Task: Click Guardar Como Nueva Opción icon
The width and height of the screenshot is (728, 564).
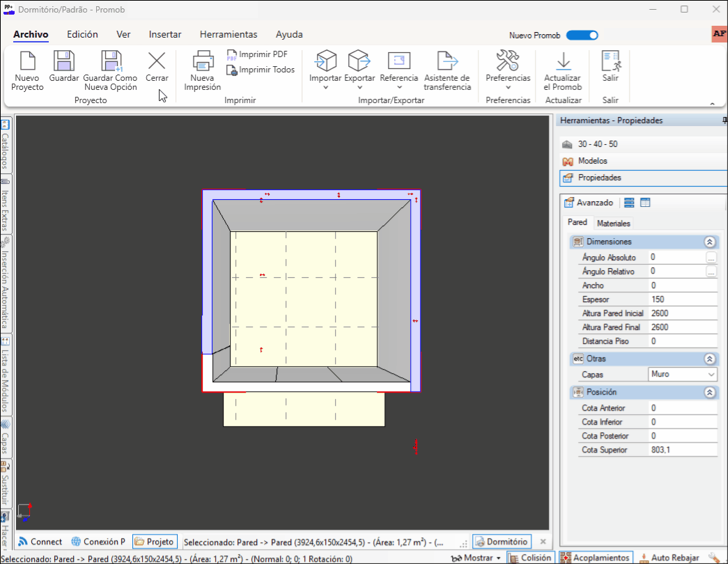Action: click(110, 62)
